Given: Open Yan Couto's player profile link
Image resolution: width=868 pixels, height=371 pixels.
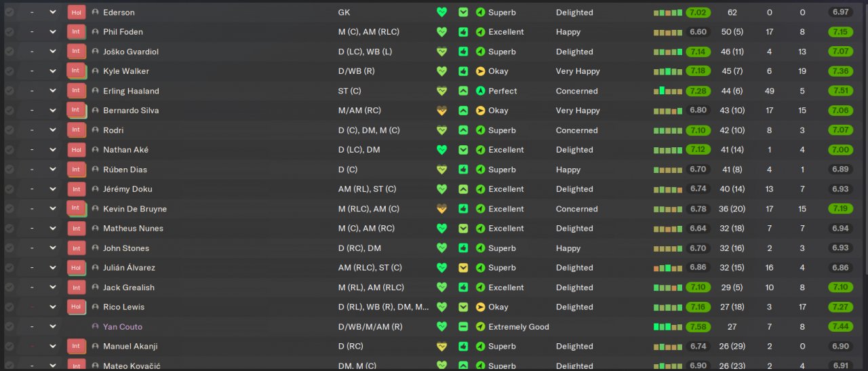Looking at the screenshot, I should [x=123, y=327].
